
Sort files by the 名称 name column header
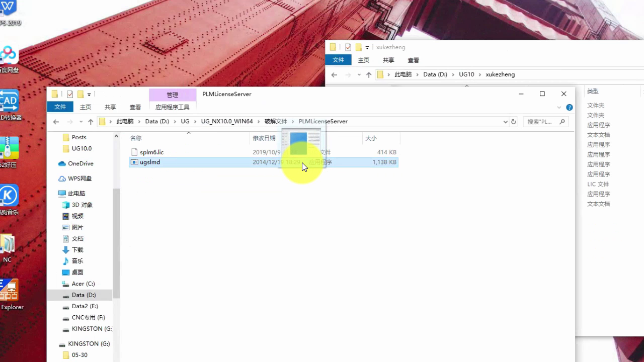[x=136, y=138]
